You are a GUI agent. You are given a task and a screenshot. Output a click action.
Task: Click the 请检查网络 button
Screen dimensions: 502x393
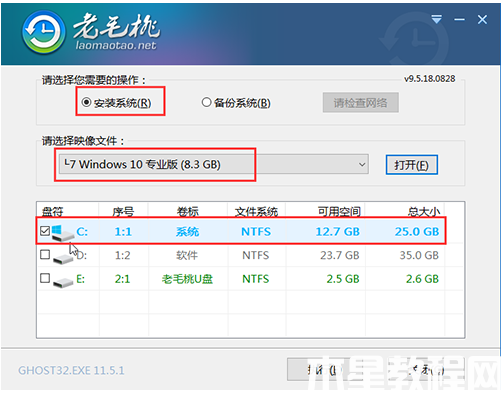pyautogui.click(x=360, y=102)
